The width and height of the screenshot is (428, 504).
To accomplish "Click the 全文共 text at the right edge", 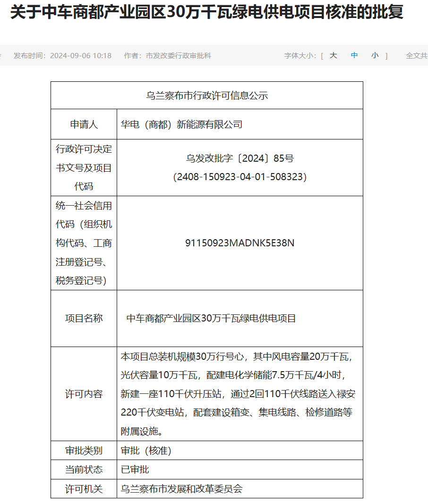I will point(417,56).
